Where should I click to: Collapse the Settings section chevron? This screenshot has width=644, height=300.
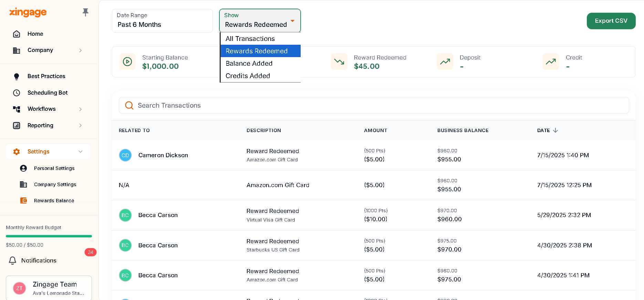(x=81, y=152)
